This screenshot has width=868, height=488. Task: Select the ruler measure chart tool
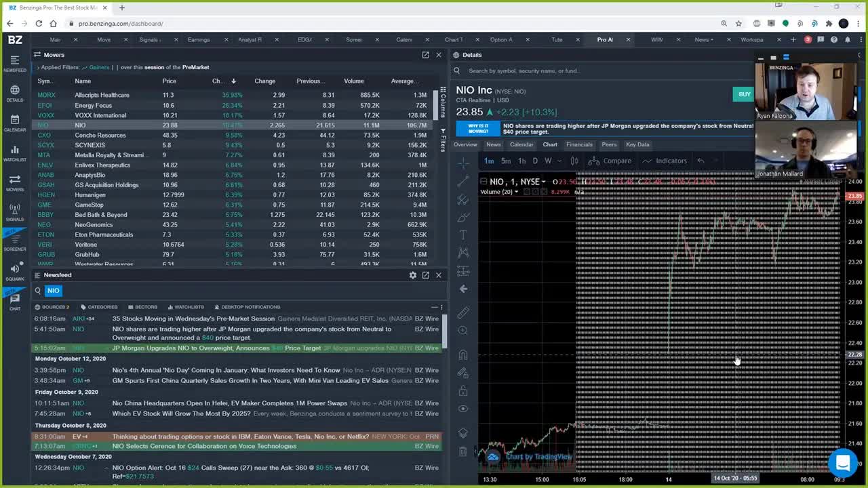(463, 312)
